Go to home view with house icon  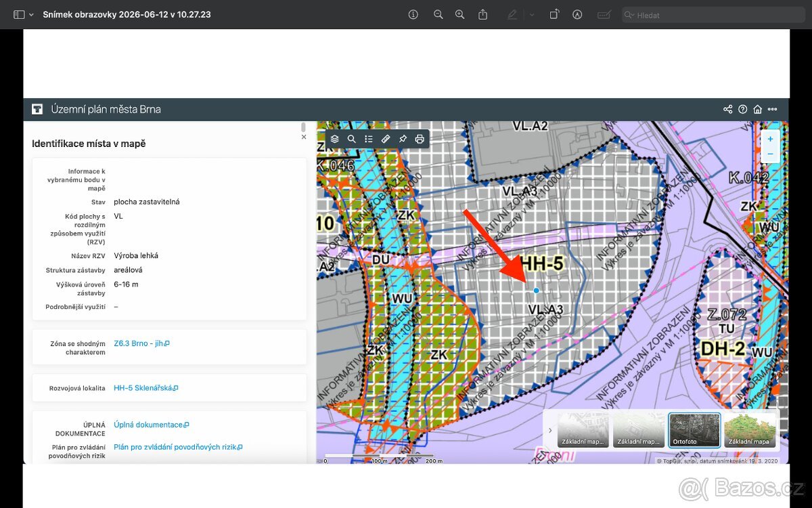758,109
